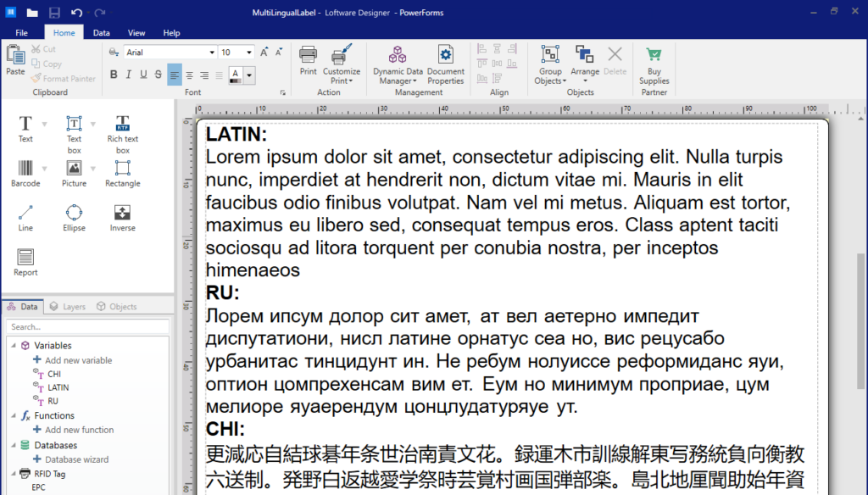Select the Text tool
This screenshot has height=495, width=868.
point(25,129)
